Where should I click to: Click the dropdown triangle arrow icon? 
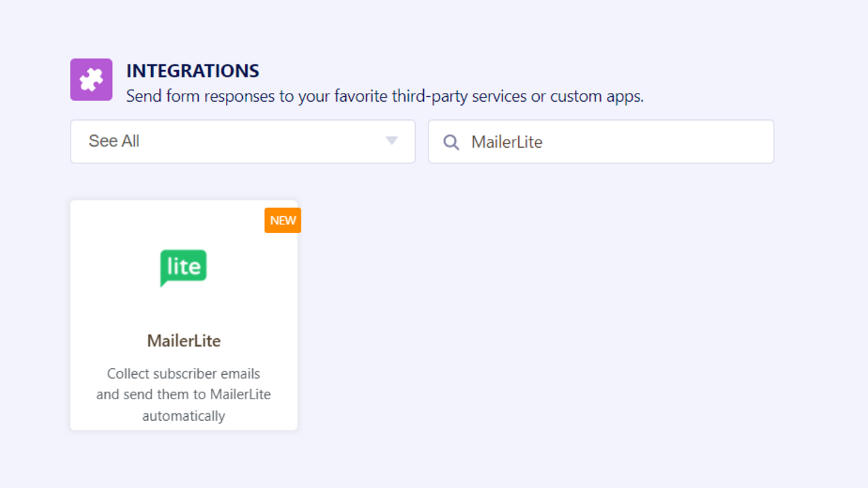391,141
